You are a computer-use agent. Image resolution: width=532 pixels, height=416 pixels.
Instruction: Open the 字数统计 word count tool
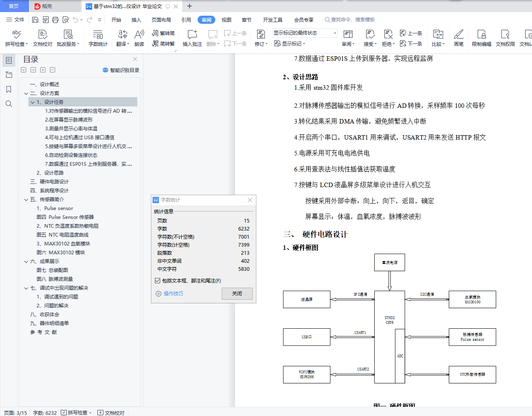click(x=98, y=38)
